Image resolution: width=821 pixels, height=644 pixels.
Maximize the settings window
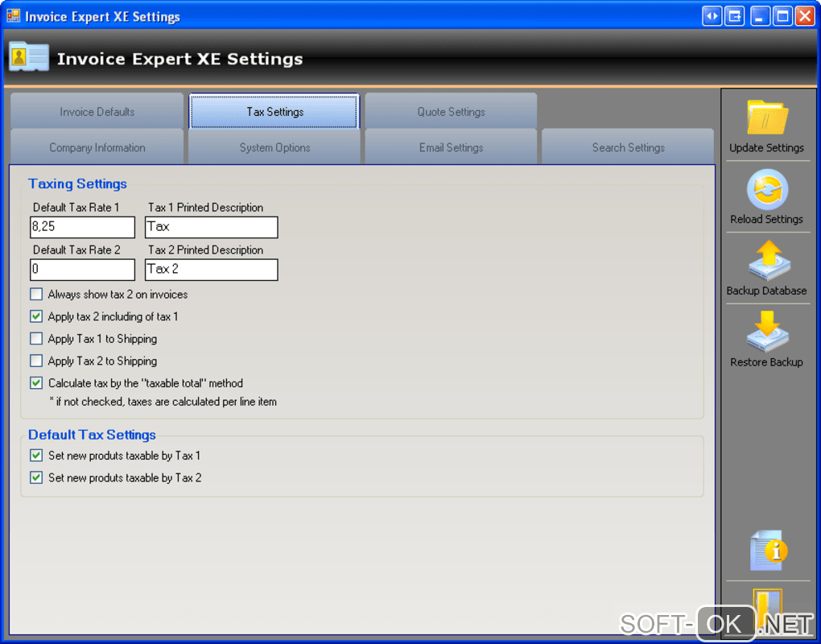[782, 16]
